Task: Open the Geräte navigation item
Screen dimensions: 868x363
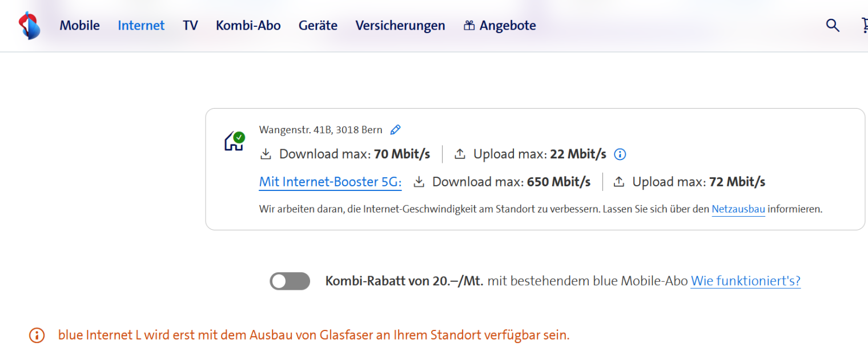Action: pyautogui.click(x=318, y=26)
